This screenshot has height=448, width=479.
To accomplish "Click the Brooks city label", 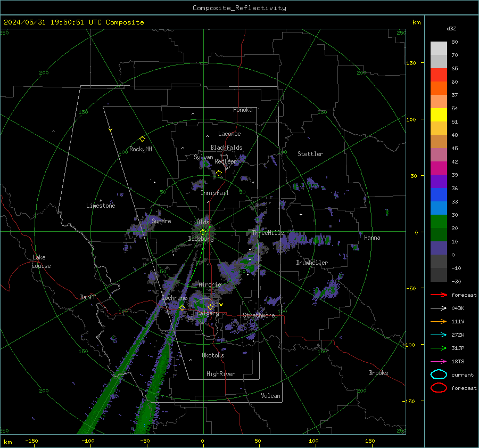I will click(x=378, y=373).
